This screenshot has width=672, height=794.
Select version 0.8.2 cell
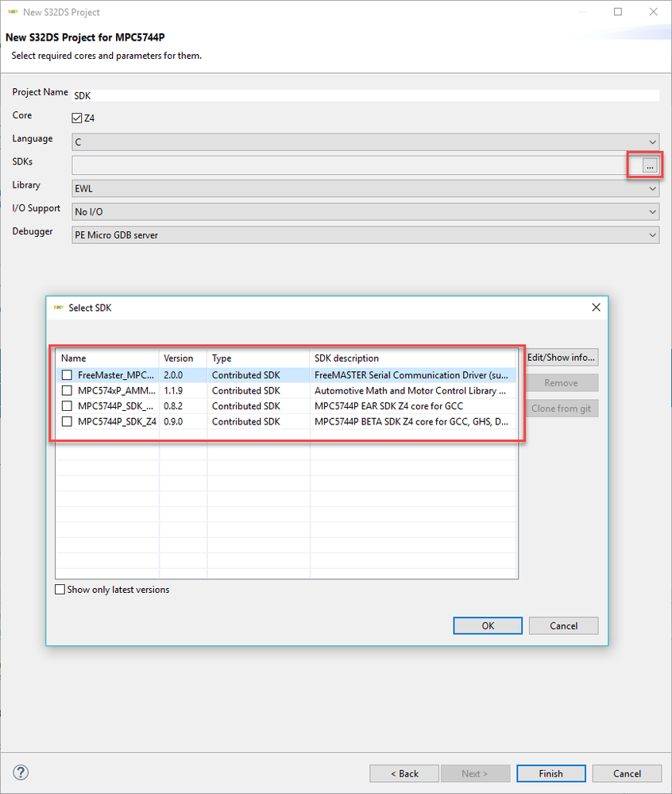click(173, 406)
